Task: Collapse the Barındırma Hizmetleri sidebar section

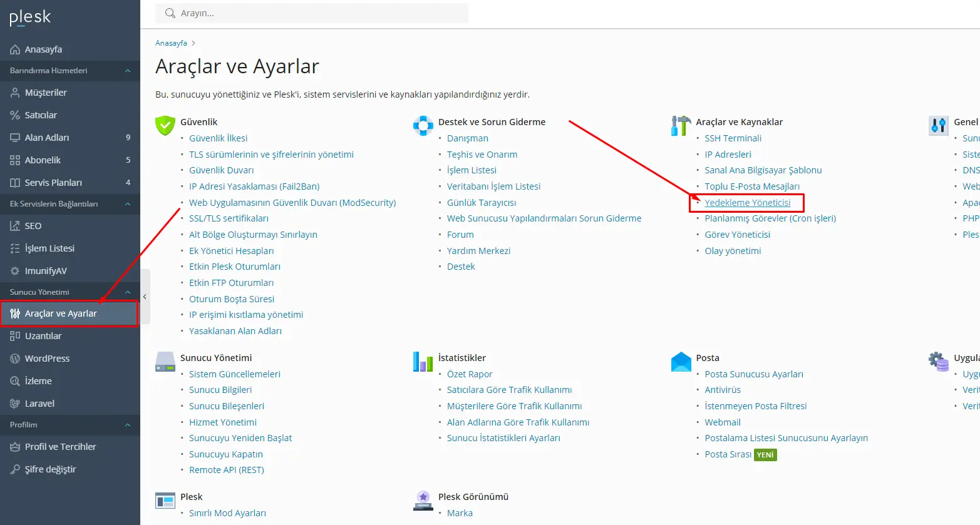Action: (x=128, y=71)
